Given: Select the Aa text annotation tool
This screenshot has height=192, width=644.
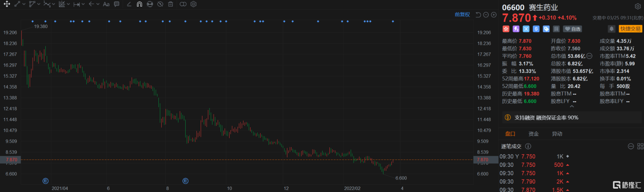Looking at the screenshot, I should click(x=106, y=4).
